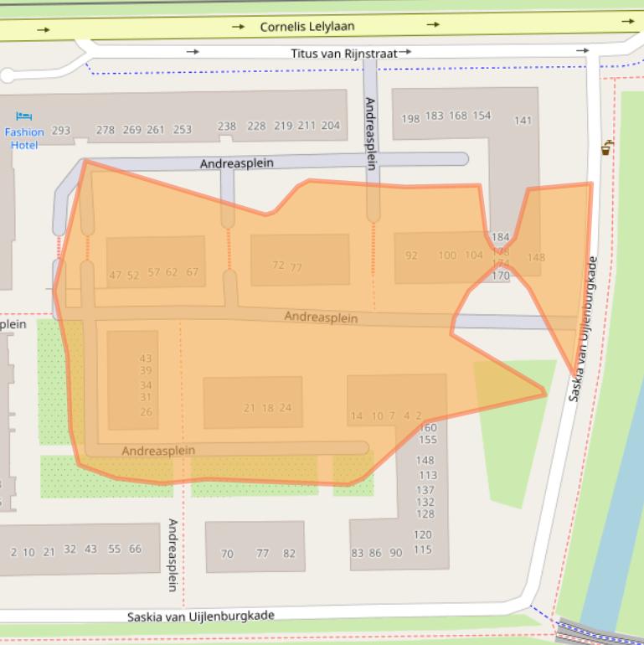Select the horizontal Saskia van Uijlenburgkade label at bottom

point(200,617)
